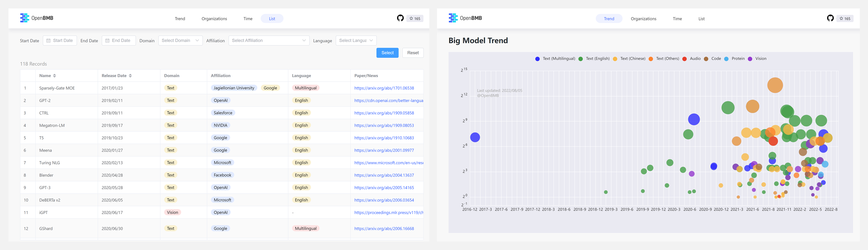The width and height of the screenshot is (868, 250).
Task: Toggle Vision legend entry
Action: [x=757, y=59]
